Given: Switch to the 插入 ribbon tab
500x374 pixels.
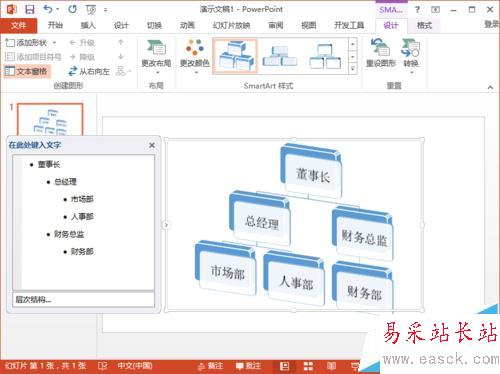Looking at the screenshot, I should (x=88, y=25).
